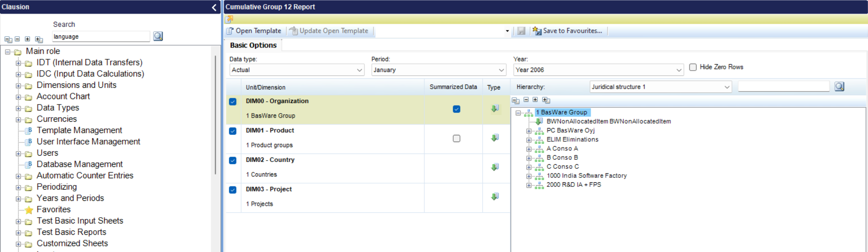Open the template selection dropdown arrow
Viewport: 868px width, 252px height.
point(507,31)
